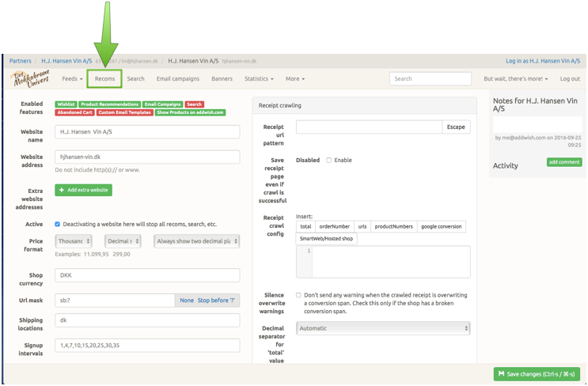Go to the Search nav item

(x=135, y=78)
